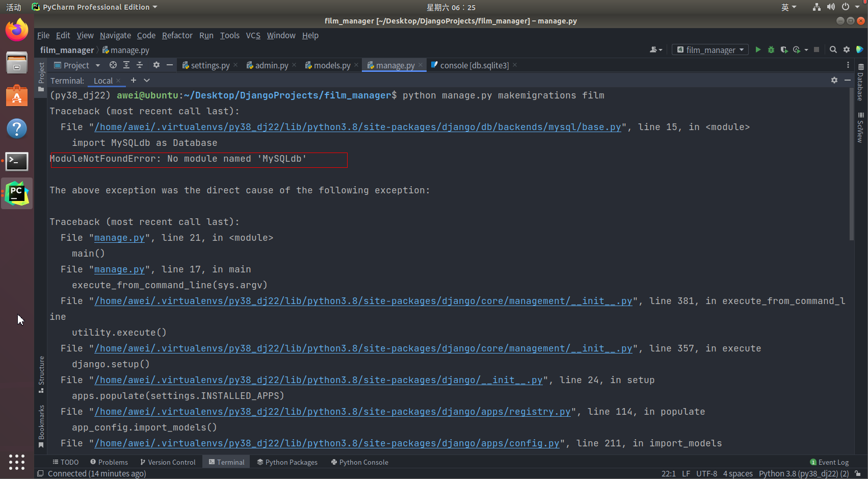Add a new terminal session with plus

[x=134, y=80]
